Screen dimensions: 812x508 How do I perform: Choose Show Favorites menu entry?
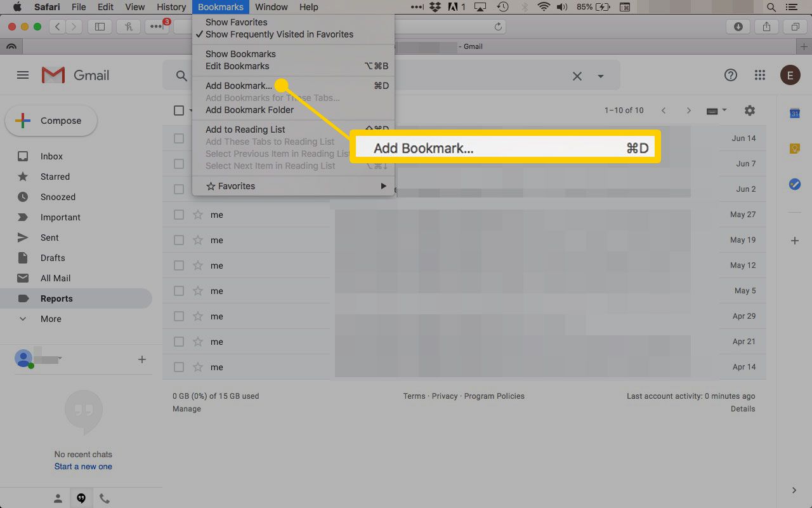[294, 22]
